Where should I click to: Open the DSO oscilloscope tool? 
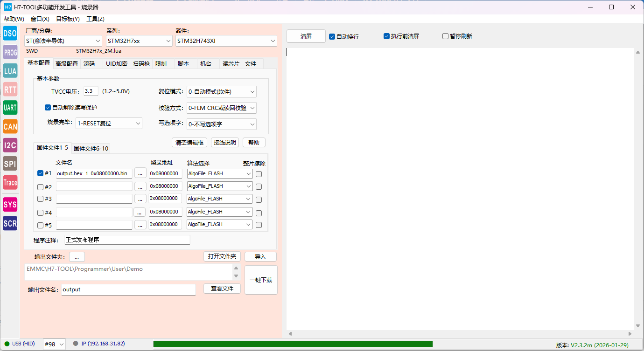tap(10, 34)
